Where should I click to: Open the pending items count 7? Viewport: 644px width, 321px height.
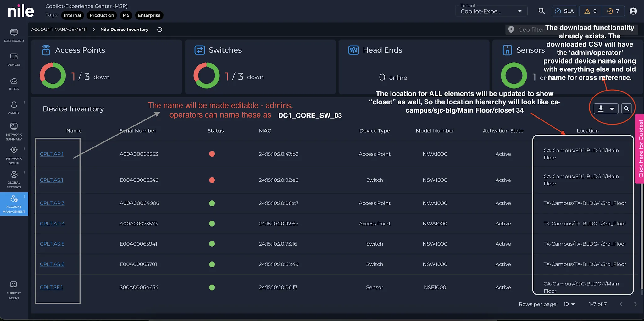coord(613,11)
